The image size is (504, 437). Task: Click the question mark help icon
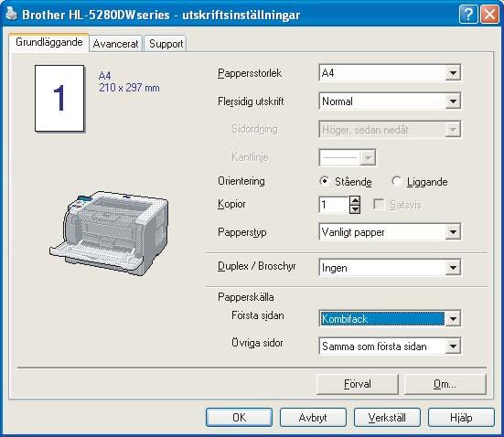pyautogui.click(x=468, y=15)
